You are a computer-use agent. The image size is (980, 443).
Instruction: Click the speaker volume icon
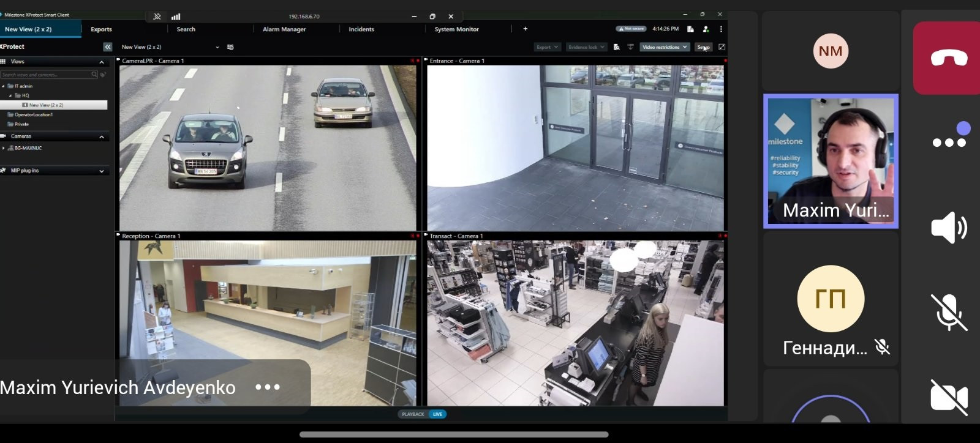pos(949,228)
